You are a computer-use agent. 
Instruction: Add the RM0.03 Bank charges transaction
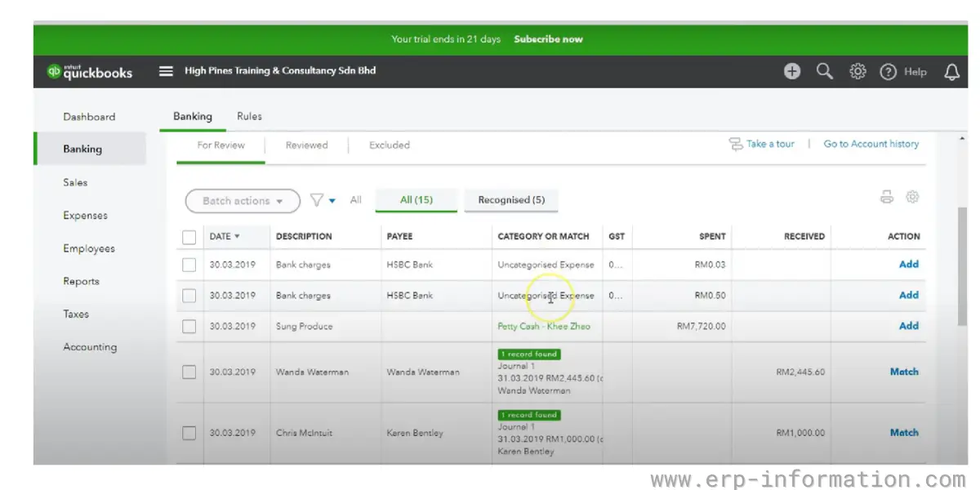909,264
